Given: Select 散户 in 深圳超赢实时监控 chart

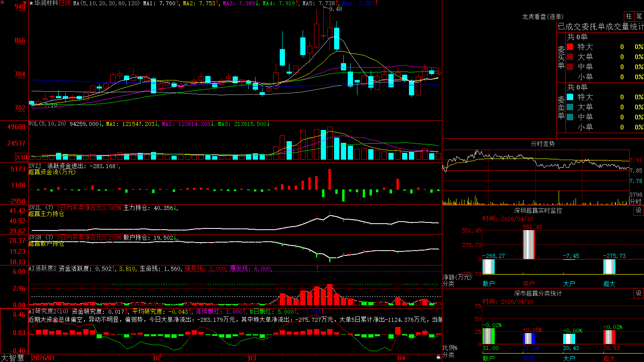Looking at the screenshot, I should tap(489, 284).
